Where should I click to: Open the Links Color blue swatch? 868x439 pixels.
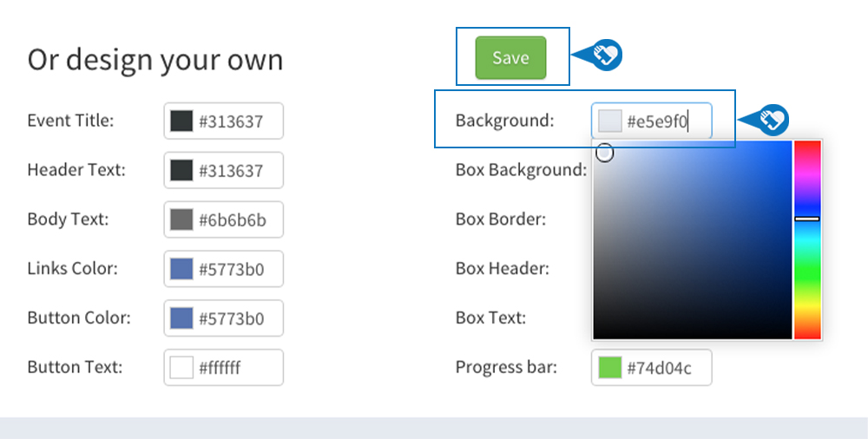coord(181,268)
